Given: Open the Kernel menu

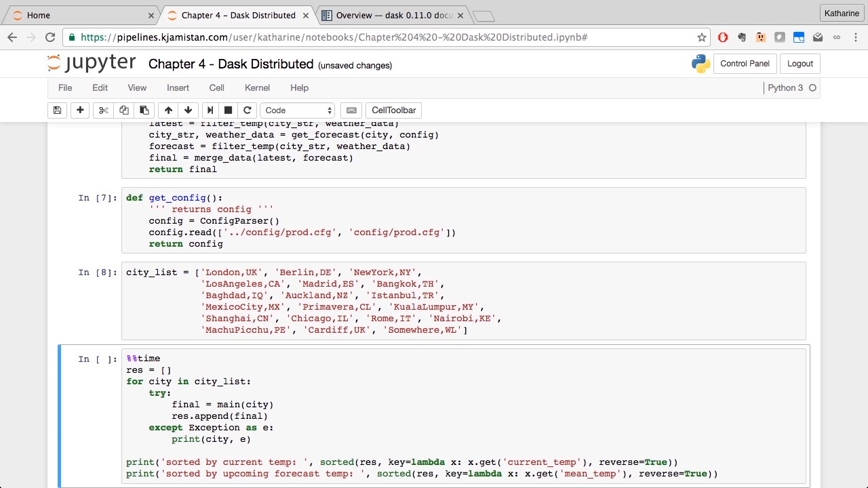Looking at the screenshot, I should (257, 87).
